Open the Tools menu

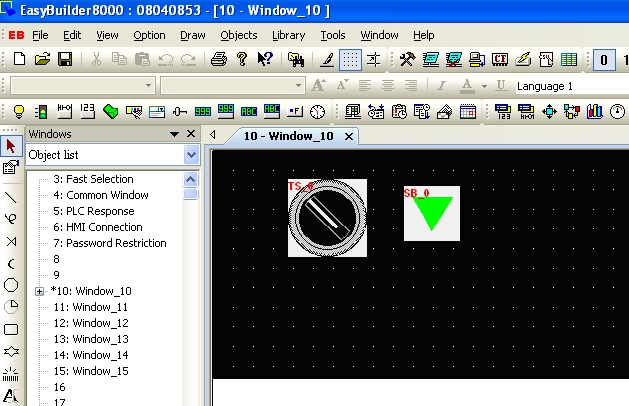(x=333, y=35)
